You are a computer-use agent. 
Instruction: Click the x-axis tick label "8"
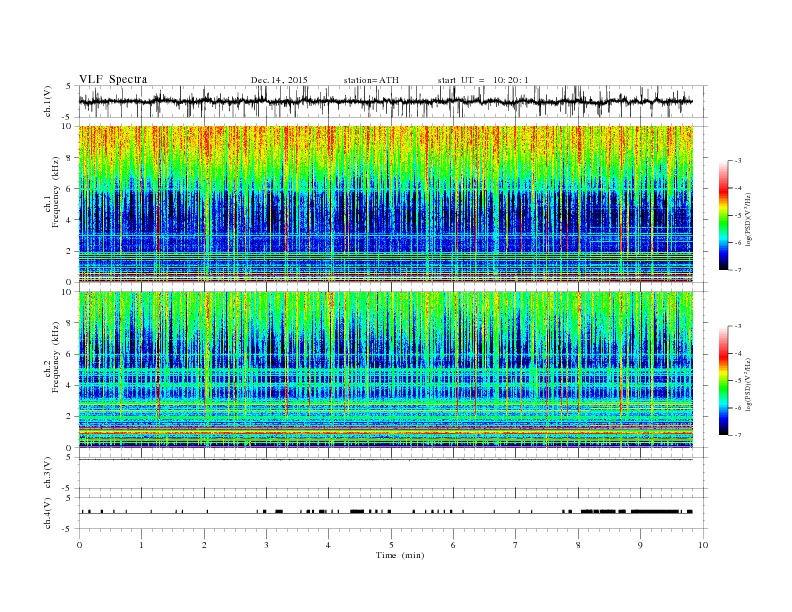578,545
